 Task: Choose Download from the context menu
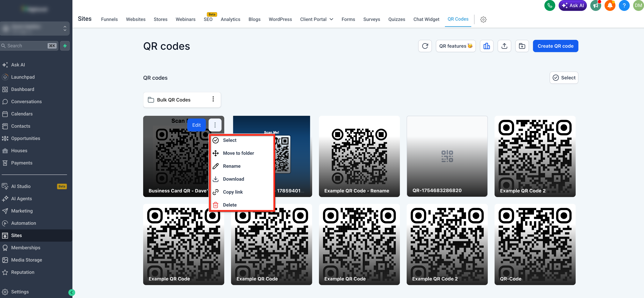233,179
